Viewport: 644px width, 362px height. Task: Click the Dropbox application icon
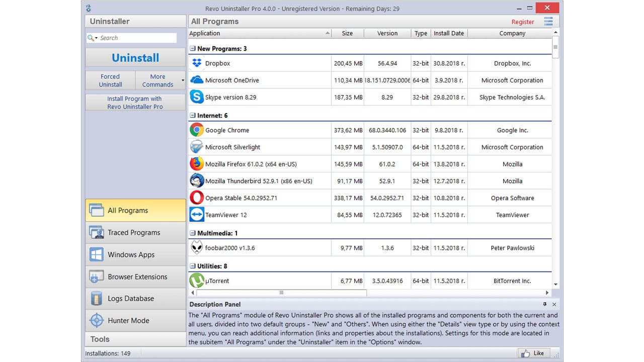[197, 63]
